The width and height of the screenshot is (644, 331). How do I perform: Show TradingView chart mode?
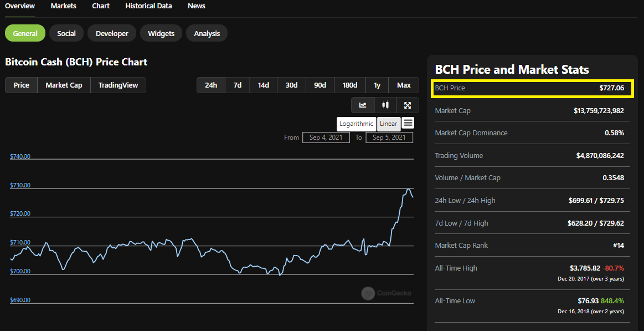click(118, 85)
